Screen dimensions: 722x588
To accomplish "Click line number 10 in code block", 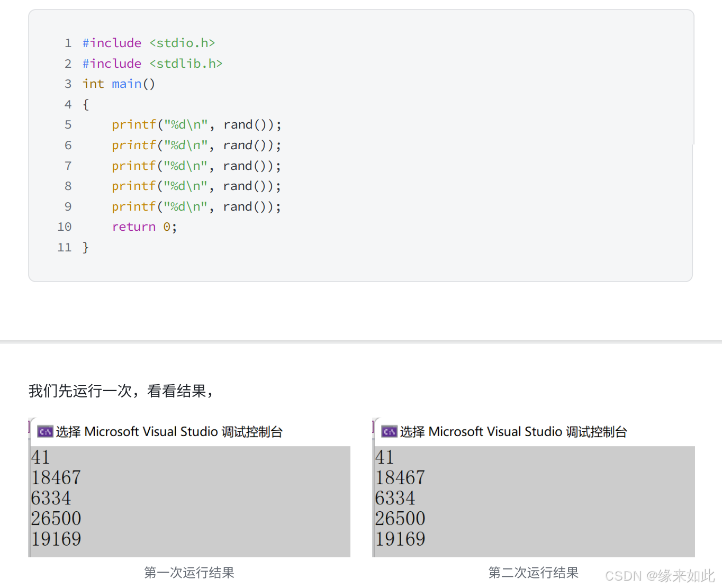I will click(x=65, y=227).
